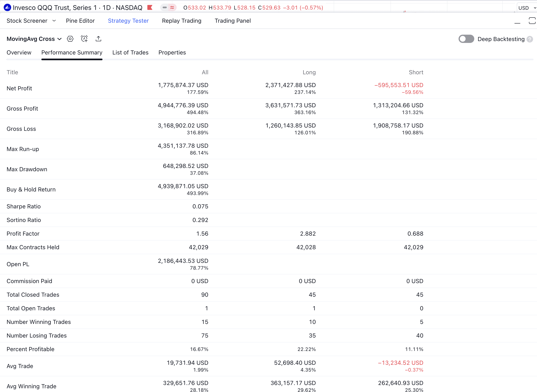Click the Deep Backtesting label
The image size is (537, 392).
[x=501, y=39]
